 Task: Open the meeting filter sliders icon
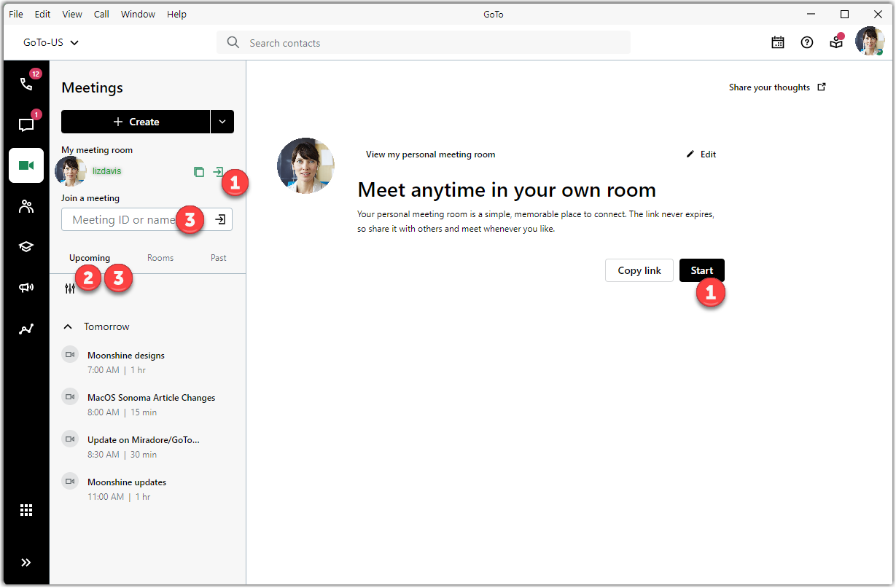(x=70, y=289)
